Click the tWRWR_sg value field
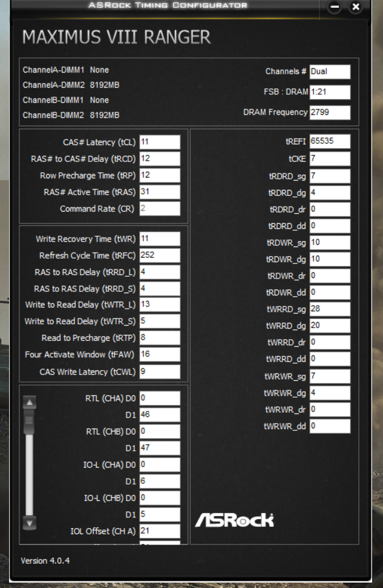 click(x=330, y=376)
